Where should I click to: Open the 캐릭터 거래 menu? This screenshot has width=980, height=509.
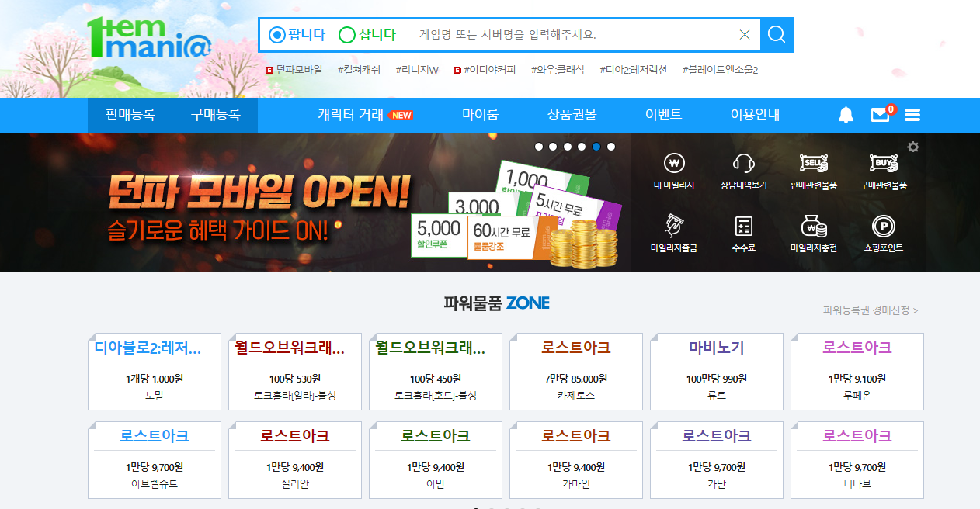(x=350, y=115)
